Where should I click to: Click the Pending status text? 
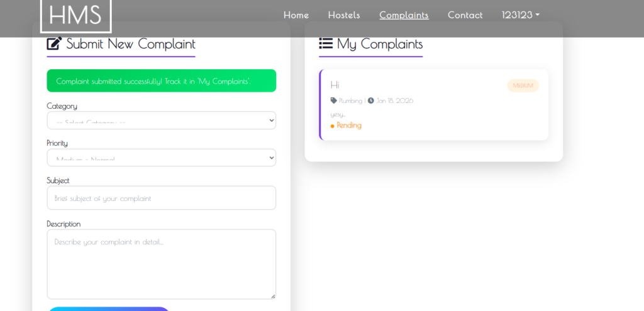[349, 126]
